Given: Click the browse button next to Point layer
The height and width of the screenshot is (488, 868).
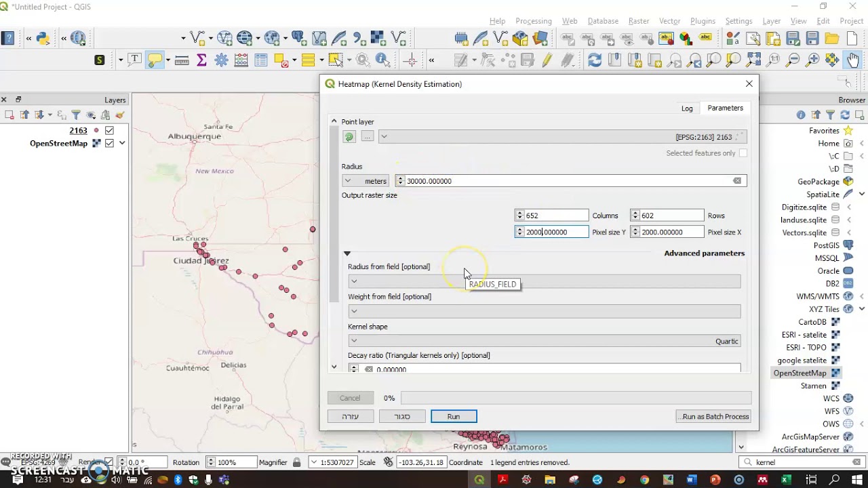Looking at the screenshot, I should pos(367,136).
